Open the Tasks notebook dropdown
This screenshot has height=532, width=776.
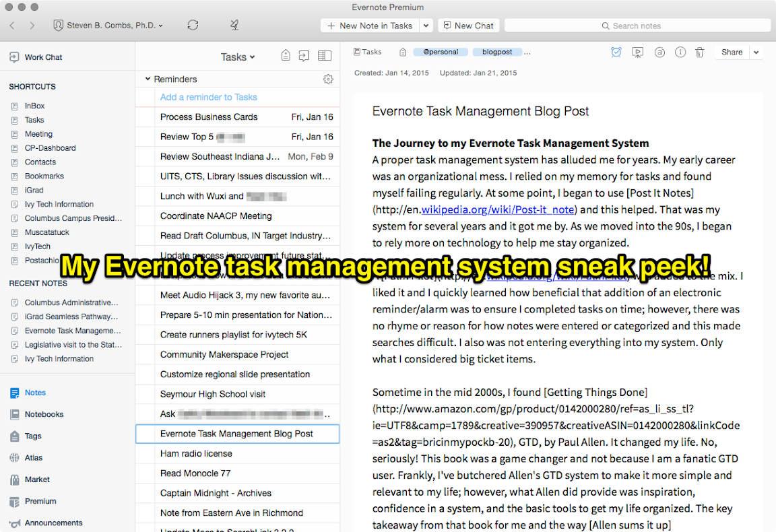coord(238,57)
